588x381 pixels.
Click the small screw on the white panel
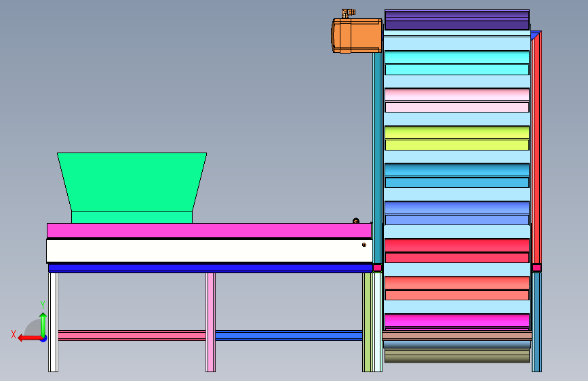(x=364, y=245)
